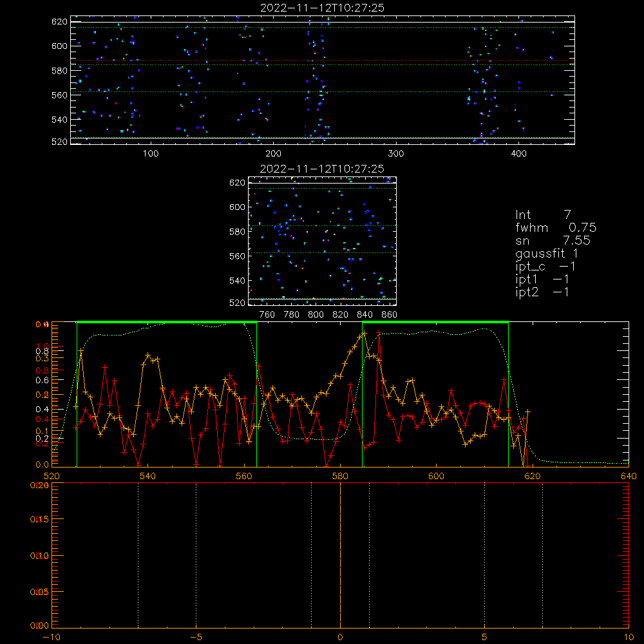Click x-axis label 860 on middle plot
The height and width of the screenshot is (644, 644).
pos(390,315)
